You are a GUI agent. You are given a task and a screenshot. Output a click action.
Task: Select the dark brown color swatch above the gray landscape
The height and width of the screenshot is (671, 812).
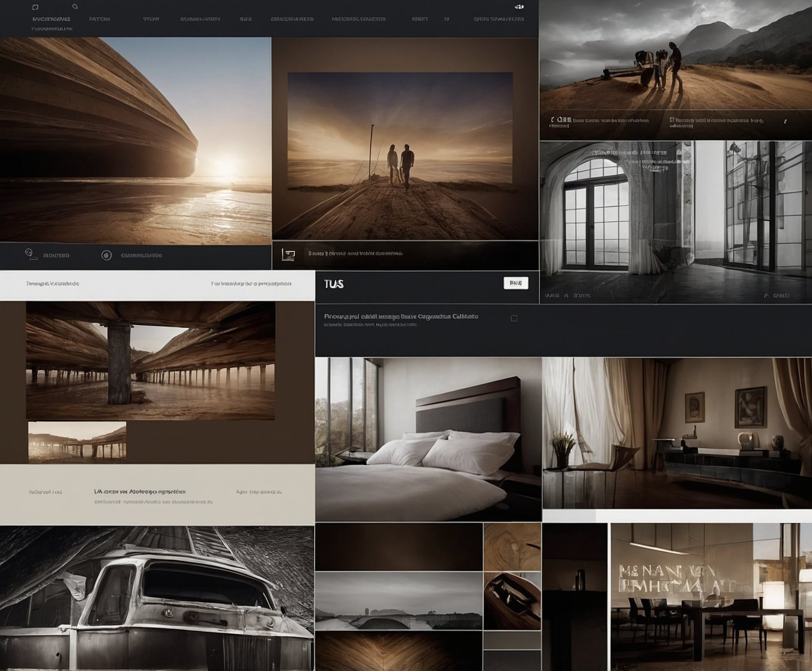[399, 547]
